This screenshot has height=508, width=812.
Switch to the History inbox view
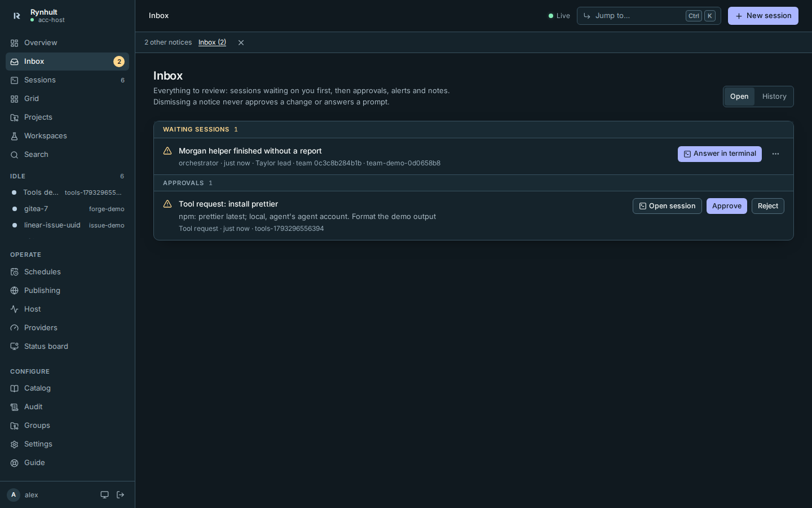(774, 97)
